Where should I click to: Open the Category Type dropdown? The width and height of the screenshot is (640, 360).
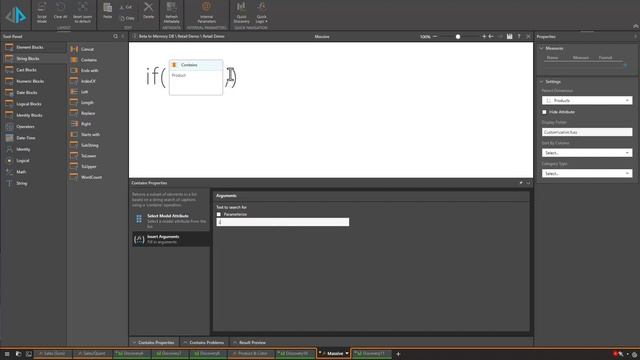click(x=587, y=173)
